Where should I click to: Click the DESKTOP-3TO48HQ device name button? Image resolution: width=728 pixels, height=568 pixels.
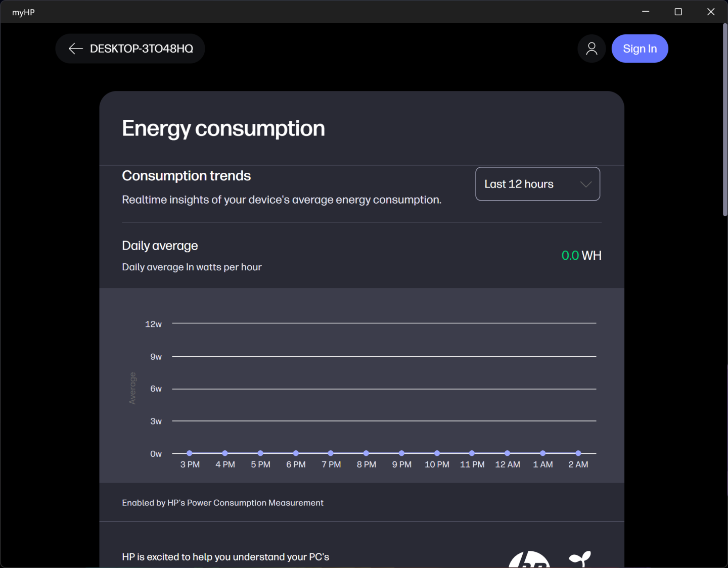[x=141, y=49]
